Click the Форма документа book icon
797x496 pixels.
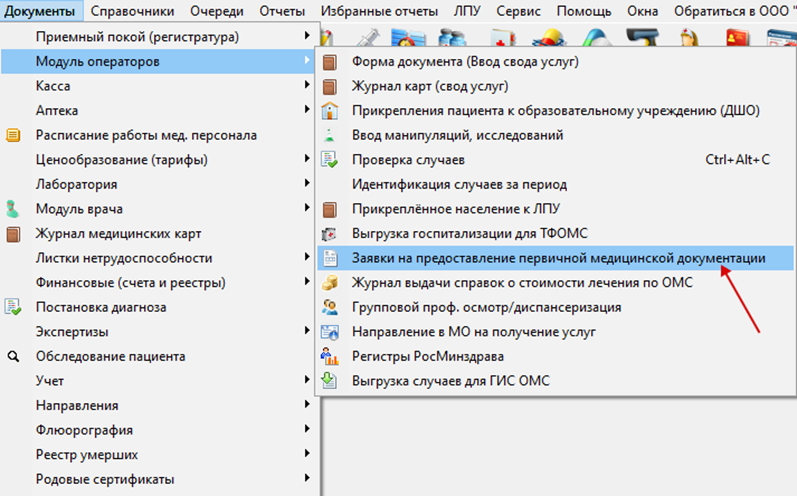[x=329, y=62]
